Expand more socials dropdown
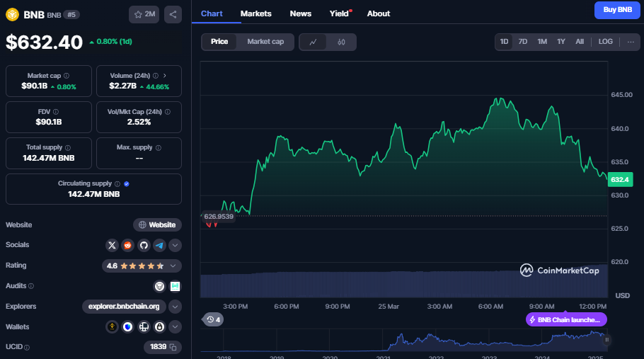The height and width of the screenshot is (359, 644). tap(175, 245)
